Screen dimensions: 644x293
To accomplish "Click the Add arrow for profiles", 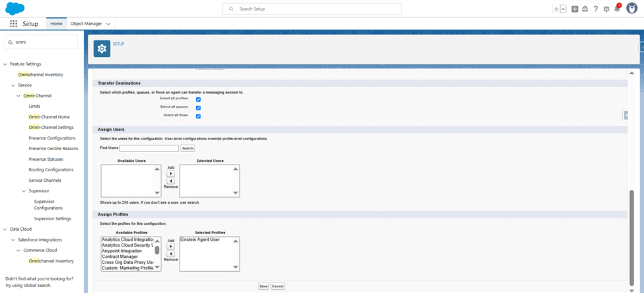I will [x=171, y=246].
